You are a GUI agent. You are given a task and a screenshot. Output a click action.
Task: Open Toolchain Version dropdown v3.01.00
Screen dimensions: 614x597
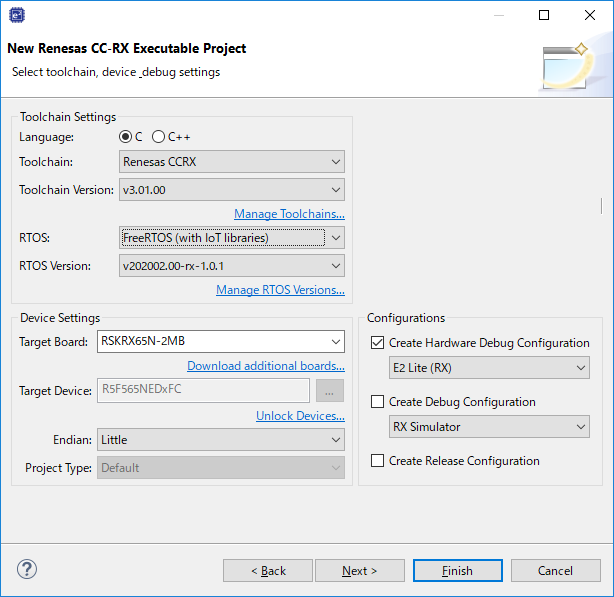point(232,190)
